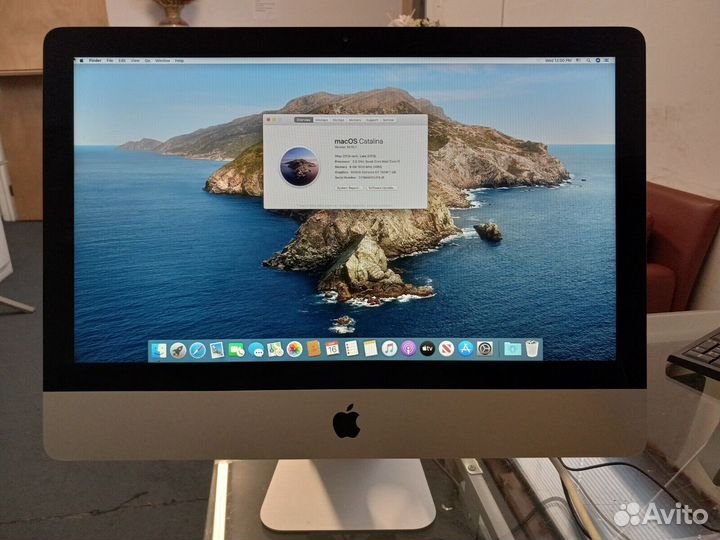The width and height of the screenshot is (720, 540).
Task: Open the Apple menu
Action: pos(82,61)
